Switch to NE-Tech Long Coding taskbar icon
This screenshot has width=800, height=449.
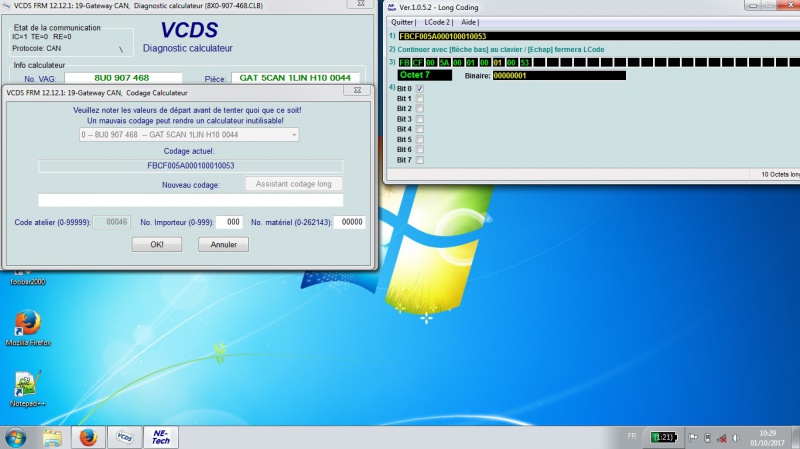(x=160, y=437)
